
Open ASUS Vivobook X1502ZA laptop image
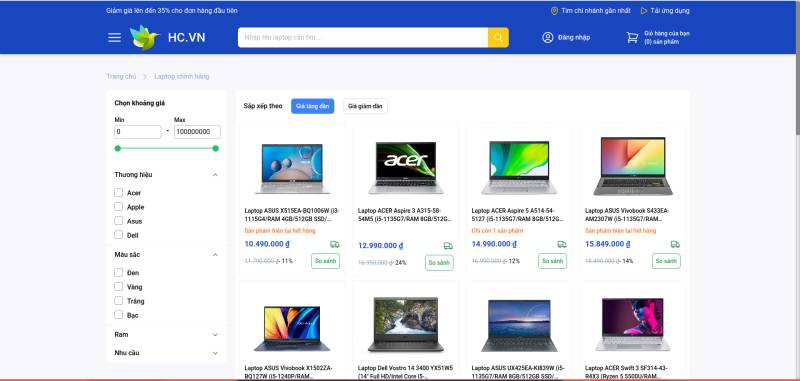[x=292, y=328]
